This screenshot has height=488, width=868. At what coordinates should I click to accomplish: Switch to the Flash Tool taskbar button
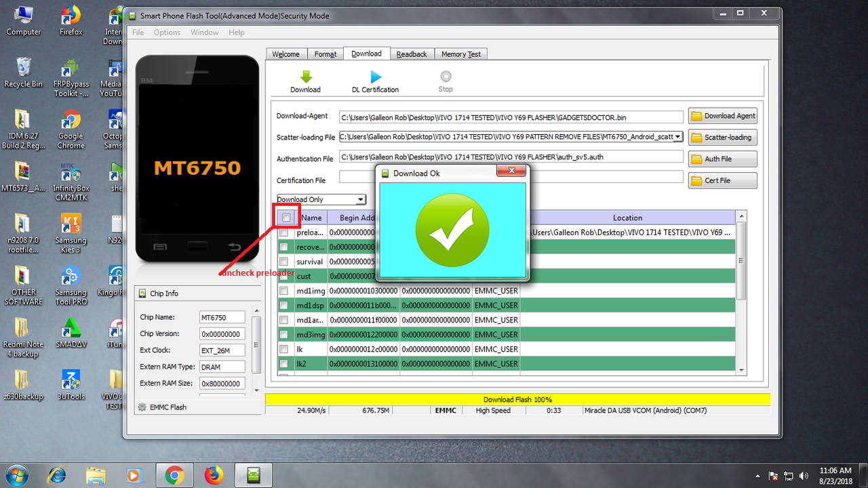coord(254,475)
